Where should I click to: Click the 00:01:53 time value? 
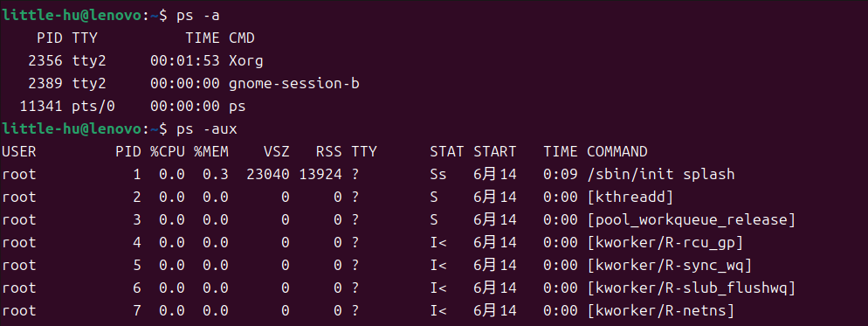click(185, 61)
